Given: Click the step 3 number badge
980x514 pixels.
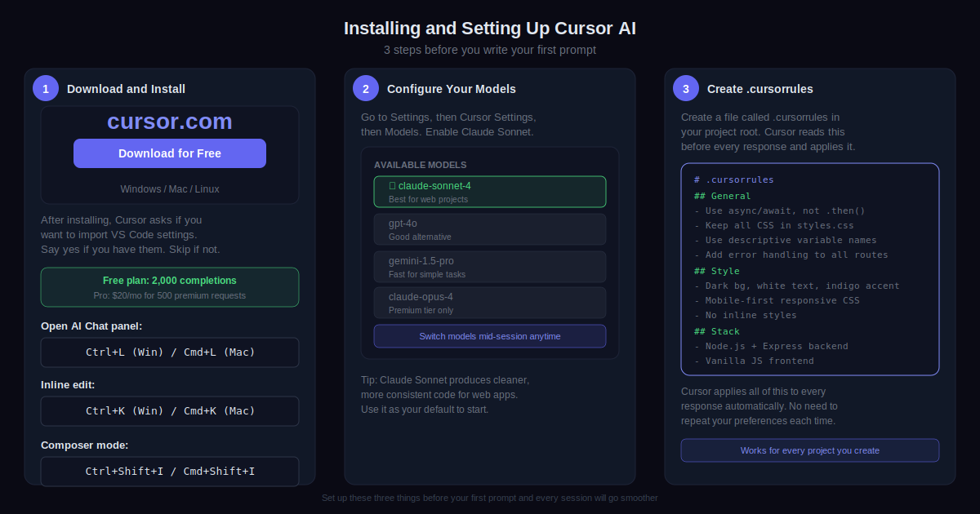Looking at the screenshot, I should tap(686, 88).
